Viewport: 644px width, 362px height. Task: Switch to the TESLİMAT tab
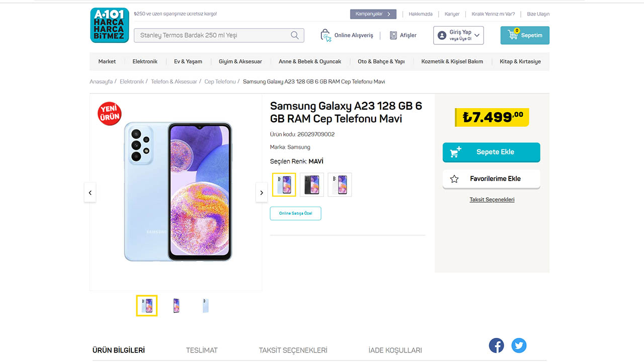(x=201, y=350)
